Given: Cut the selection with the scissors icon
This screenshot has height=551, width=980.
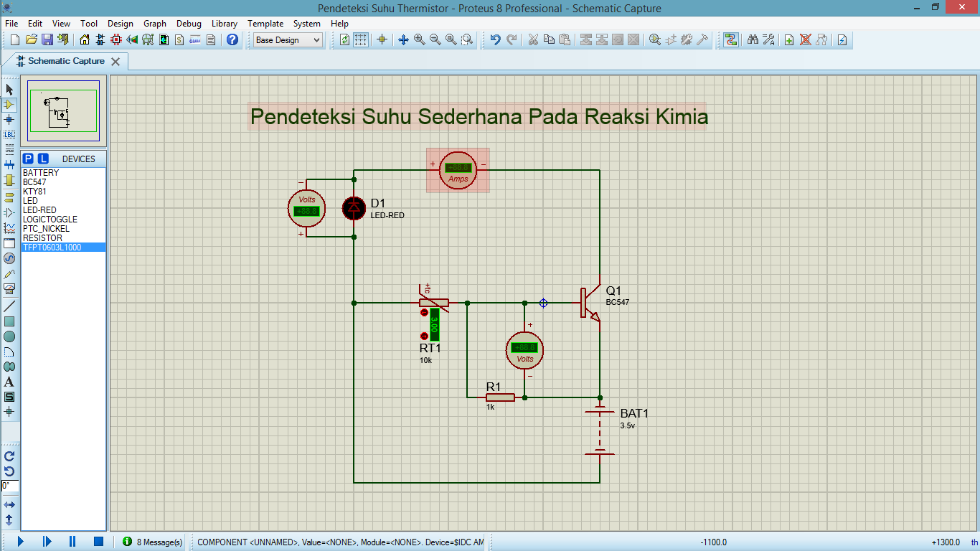Looking at the screenshot, I should pos(533,40).
